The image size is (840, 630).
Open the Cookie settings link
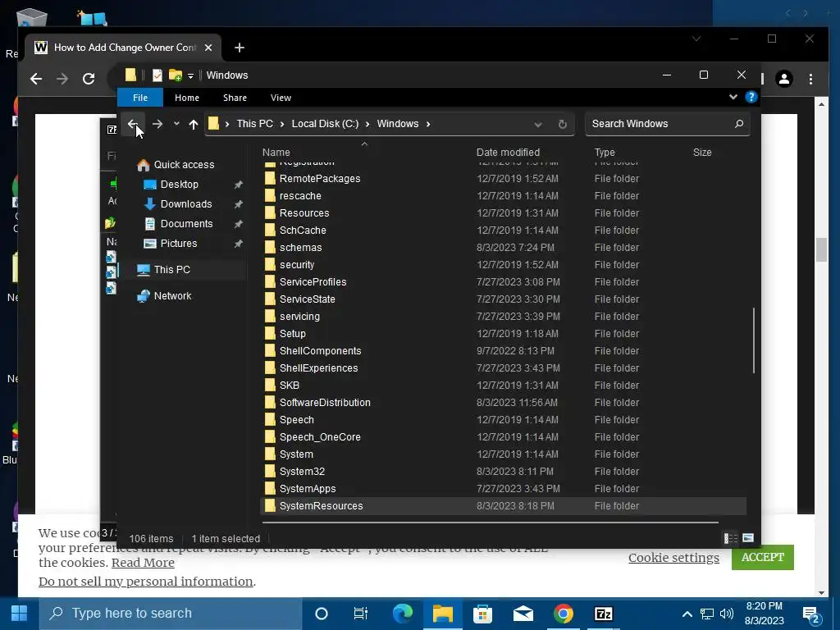(x=673, y=558)
